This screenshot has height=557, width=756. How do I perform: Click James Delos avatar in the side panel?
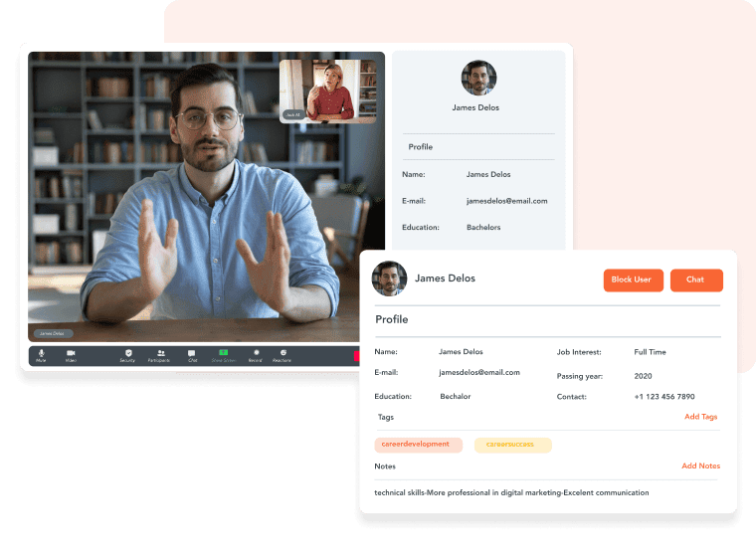pyautogui.click(x=478, y=78)
